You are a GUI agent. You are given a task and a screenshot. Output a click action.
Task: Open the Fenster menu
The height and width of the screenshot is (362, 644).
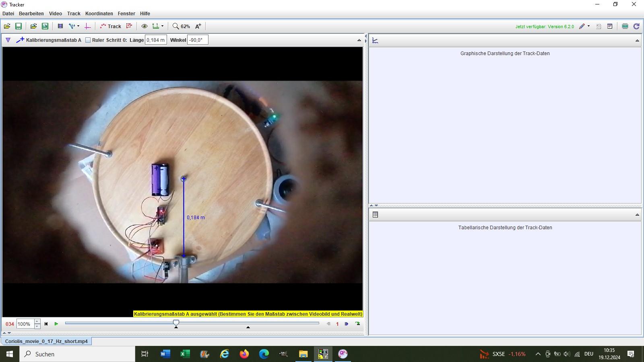point(126,14)
